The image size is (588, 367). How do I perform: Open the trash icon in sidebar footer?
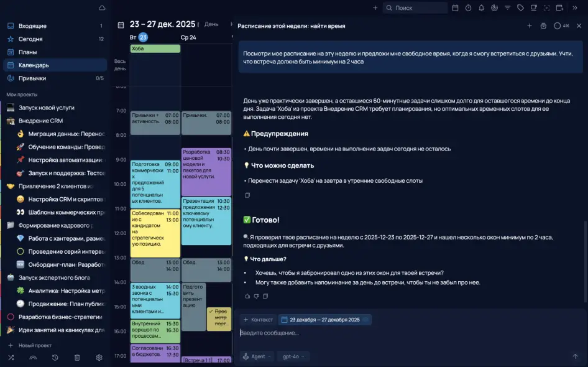click(77, 358)
